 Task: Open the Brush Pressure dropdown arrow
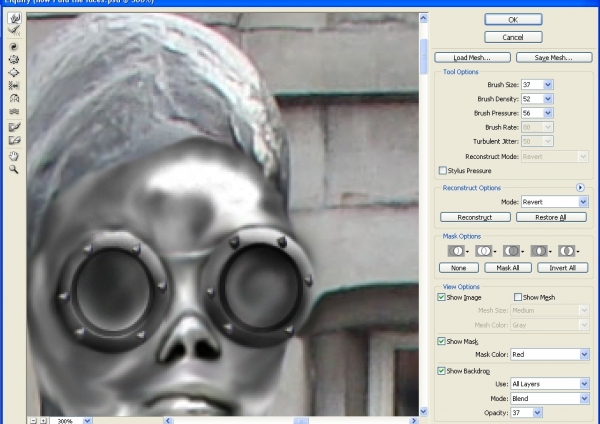pos(548,113)
